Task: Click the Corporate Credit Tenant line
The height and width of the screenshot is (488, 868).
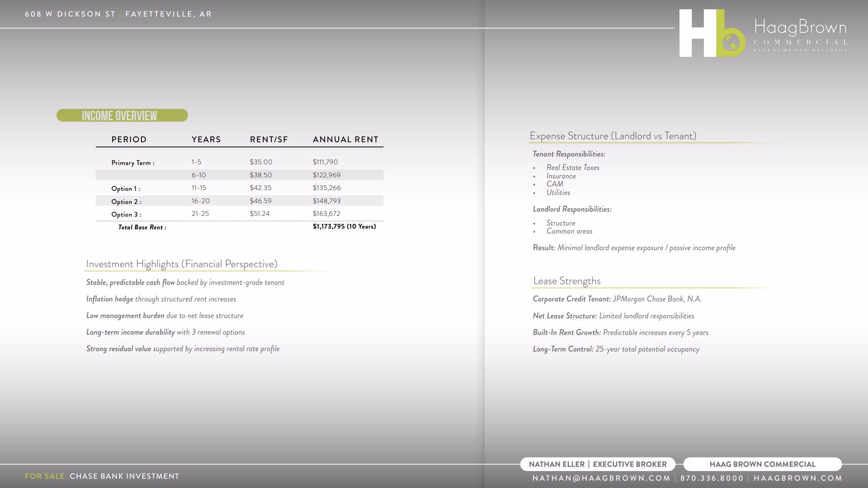Action: (617, 299)
